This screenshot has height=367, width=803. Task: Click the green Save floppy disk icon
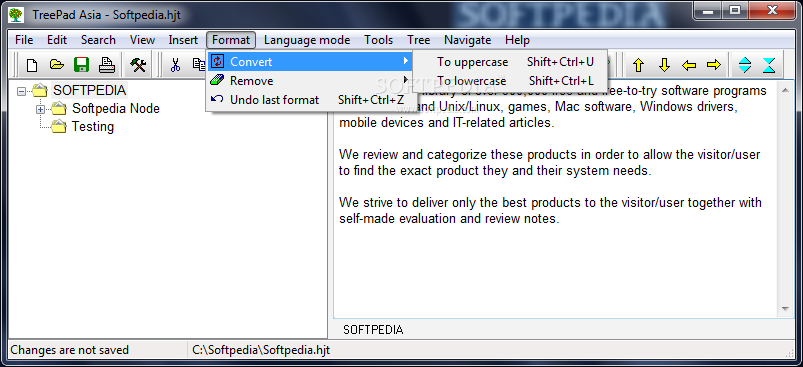(x=81, y=65)
